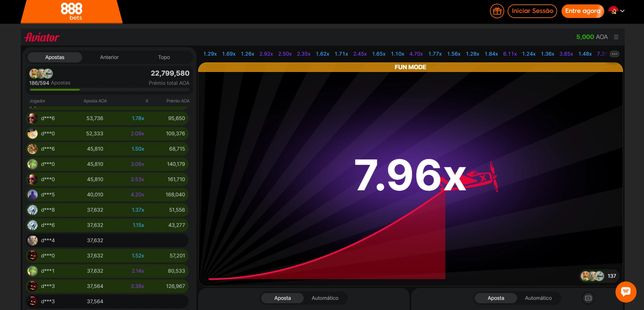Click the 6.11x multiplier in history
Screen dimensions: 644x310
tap(510, 54)
